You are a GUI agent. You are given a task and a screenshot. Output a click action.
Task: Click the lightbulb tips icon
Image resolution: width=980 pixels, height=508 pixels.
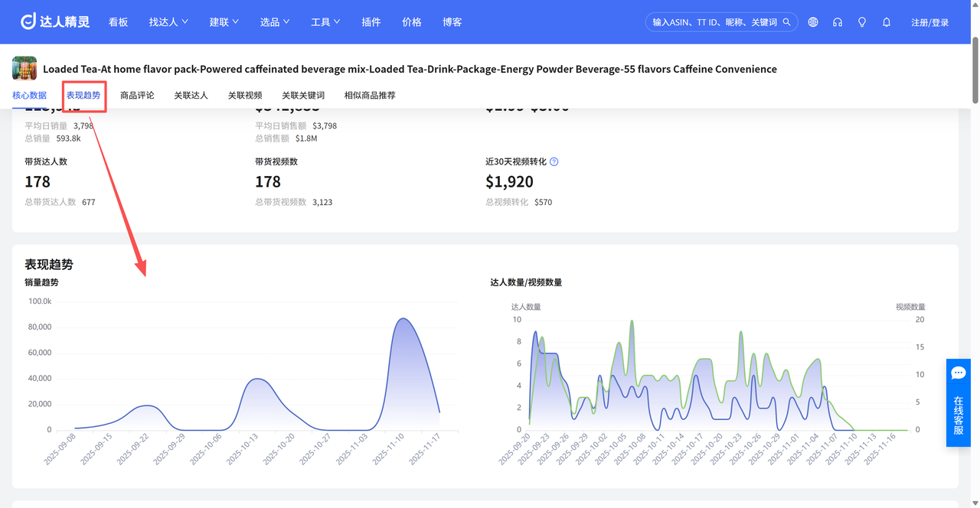[x=862, y=22]
